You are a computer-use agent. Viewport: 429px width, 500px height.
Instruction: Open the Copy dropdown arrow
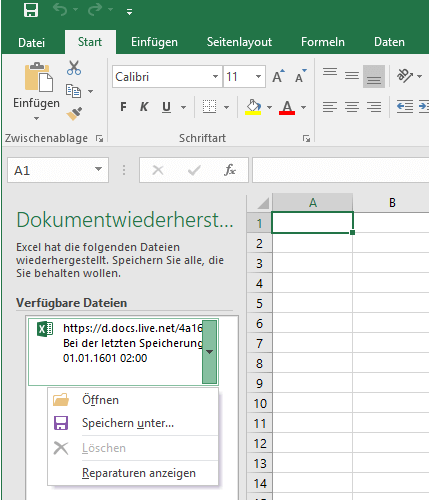pos(90,91)
